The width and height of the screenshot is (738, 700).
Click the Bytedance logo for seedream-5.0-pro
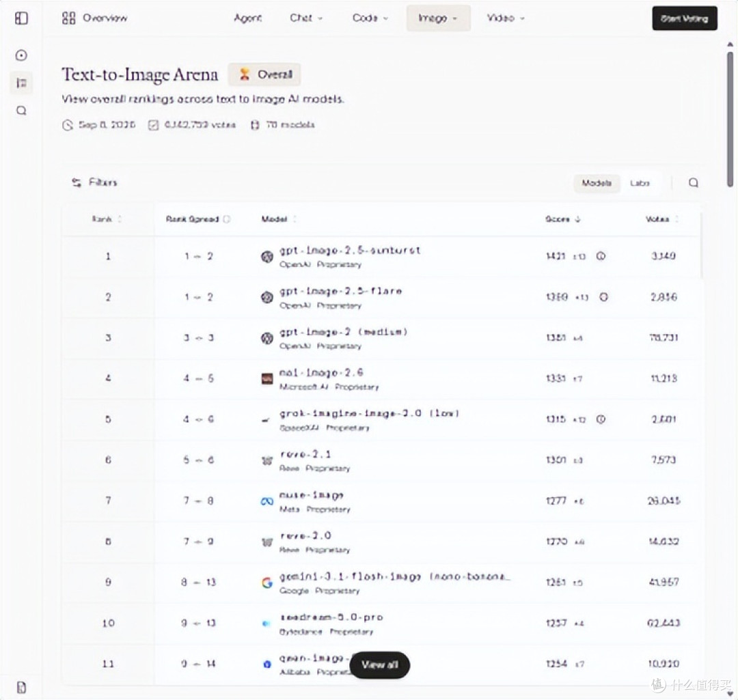pos(266,624)
